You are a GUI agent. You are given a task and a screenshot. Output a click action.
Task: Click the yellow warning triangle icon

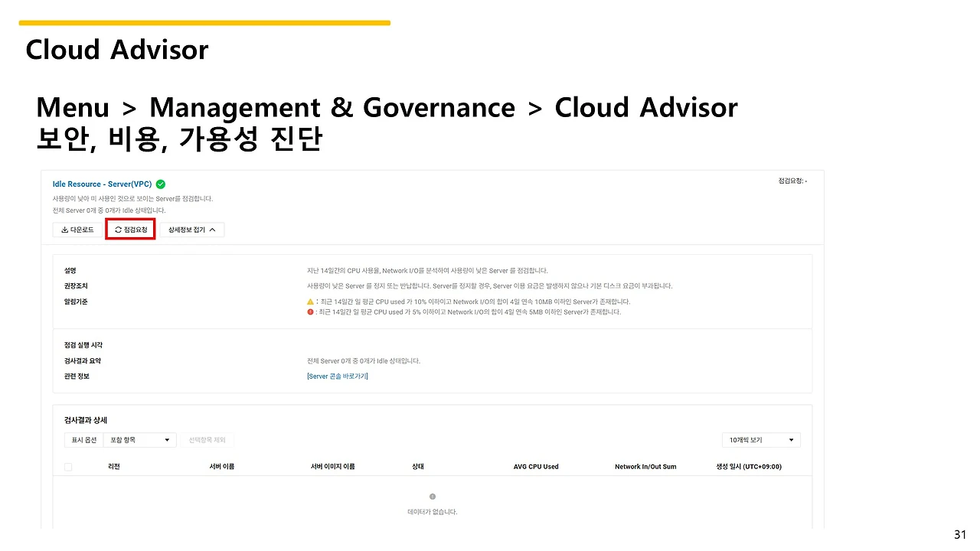(310, 302)
